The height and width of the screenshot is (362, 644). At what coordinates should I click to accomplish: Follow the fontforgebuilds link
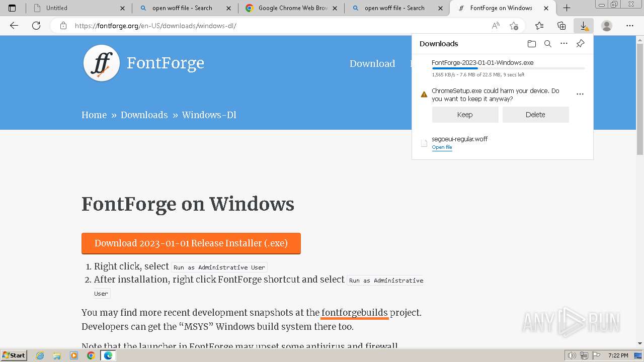coord(355,313)
